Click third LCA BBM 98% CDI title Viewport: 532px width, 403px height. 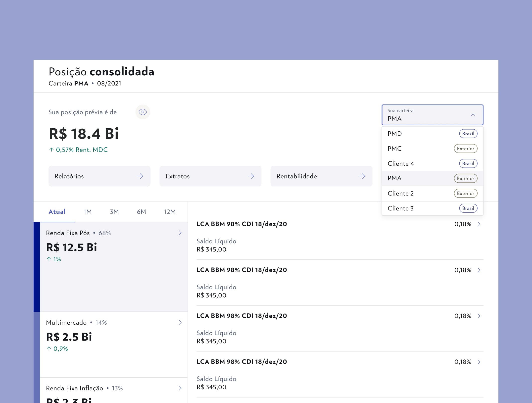click(242, 316)
